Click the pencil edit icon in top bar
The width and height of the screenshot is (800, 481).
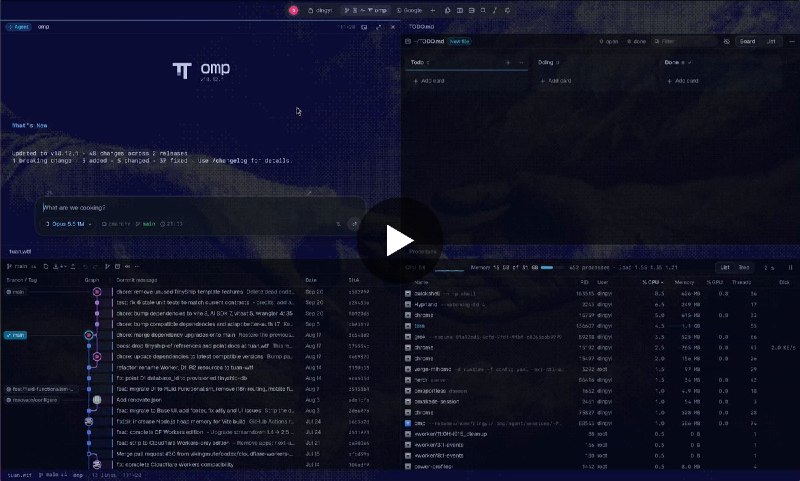pyautogui.click(x=495, y=10)
